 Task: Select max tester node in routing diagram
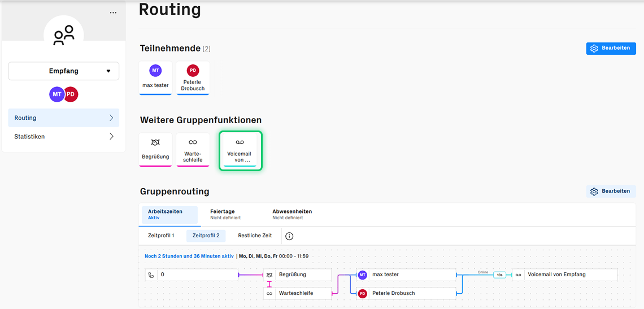click(x=406, y=275)
